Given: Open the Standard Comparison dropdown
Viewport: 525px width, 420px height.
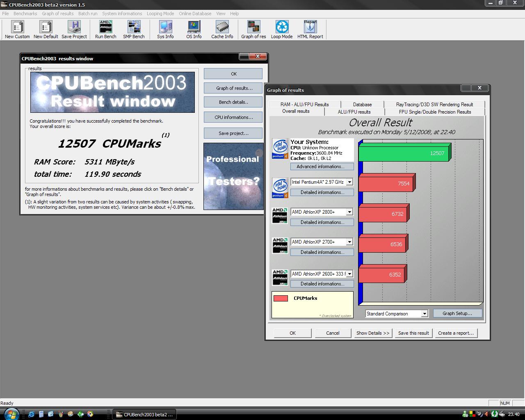Looking at the screenshot, I should 425,314.
